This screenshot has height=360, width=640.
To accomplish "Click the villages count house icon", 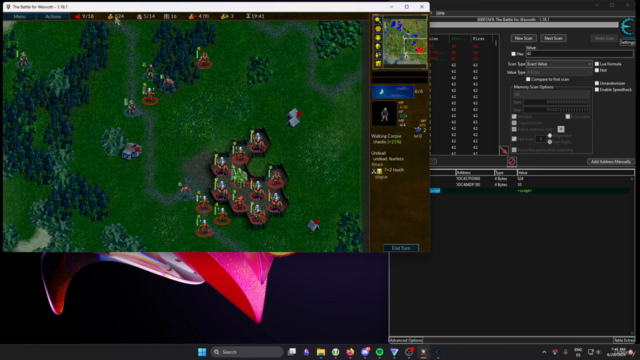I will (x=139, y=16).
